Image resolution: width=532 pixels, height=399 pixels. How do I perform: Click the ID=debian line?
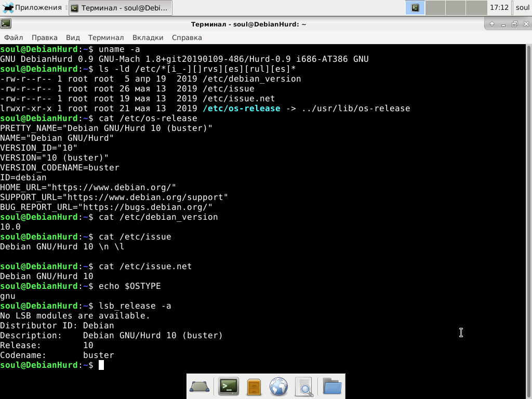23,178
